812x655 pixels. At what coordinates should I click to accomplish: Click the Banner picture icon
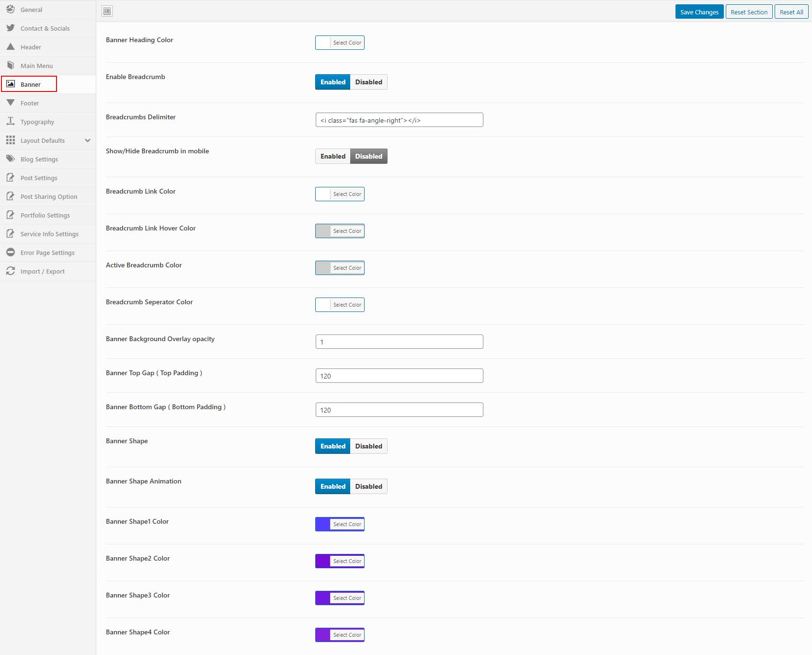click(11, 84)
